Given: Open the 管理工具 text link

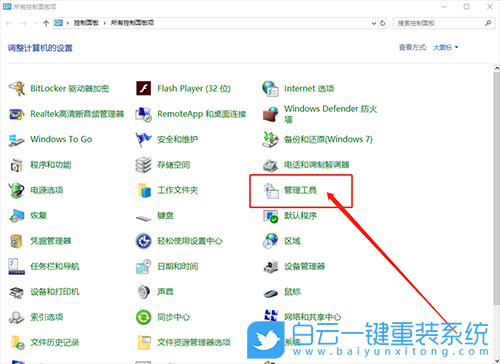Looking at the screenshot, I should 300,190.
